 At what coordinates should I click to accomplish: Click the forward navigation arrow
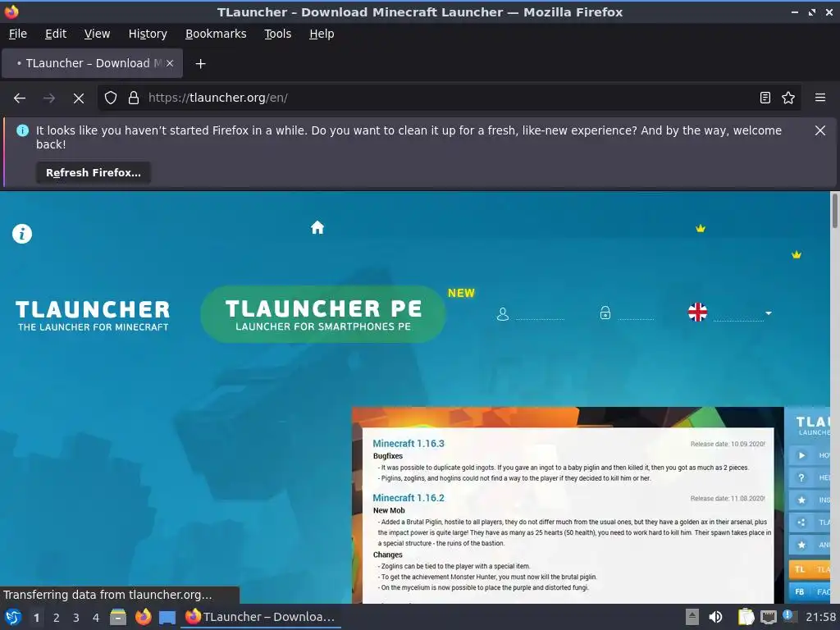click(x=48, y=98)
